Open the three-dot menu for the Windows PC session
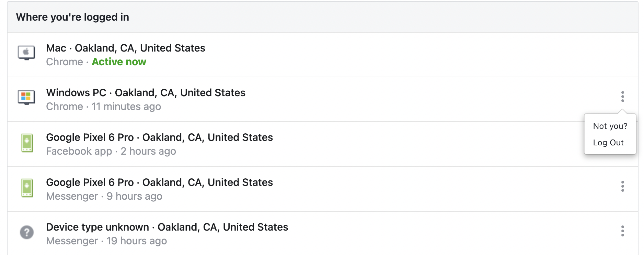This screenshot has height=255, width=644. (x=622, y=97)
